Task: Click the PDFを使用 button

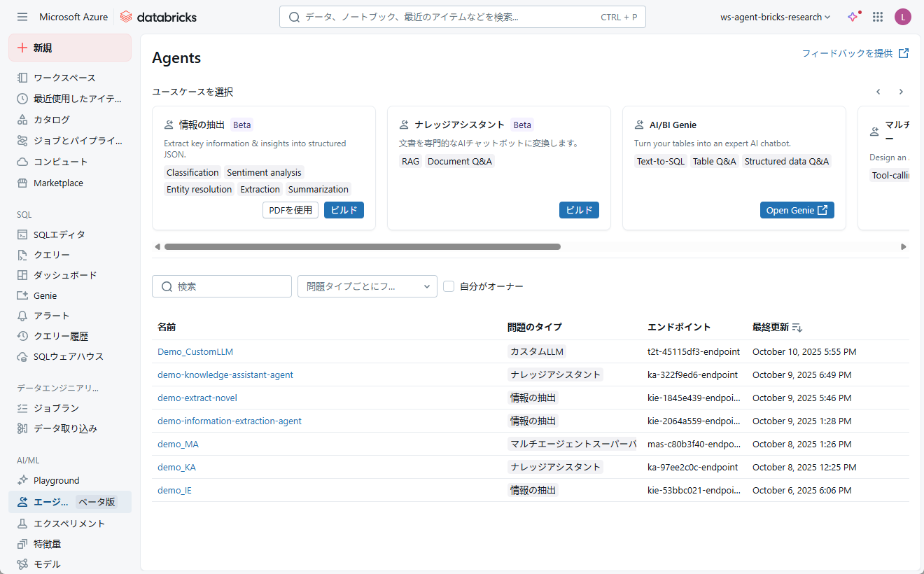Action: pos(290,210)
